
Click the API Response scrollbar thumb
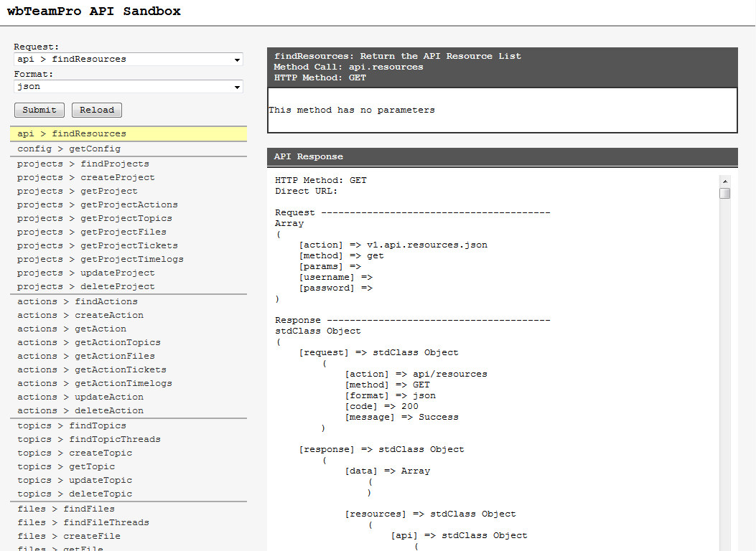click(x=725, y=193)
